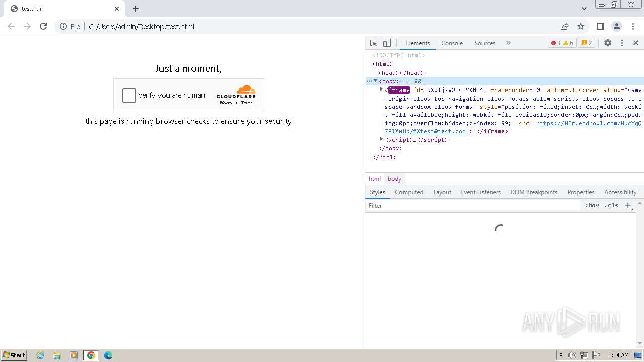Screen dimensions: 644x362
Task: Go forward in browser history
Action: click(27, 26)
